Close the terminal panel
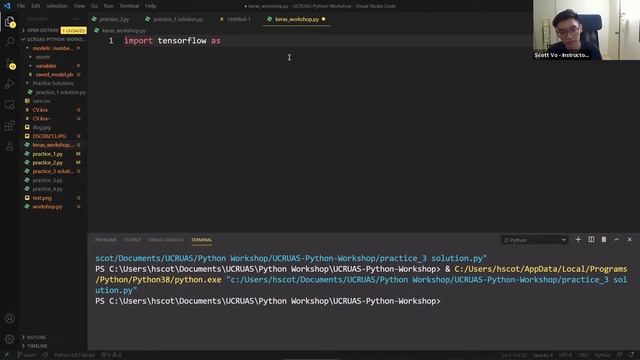 click(x=629, y=240)
